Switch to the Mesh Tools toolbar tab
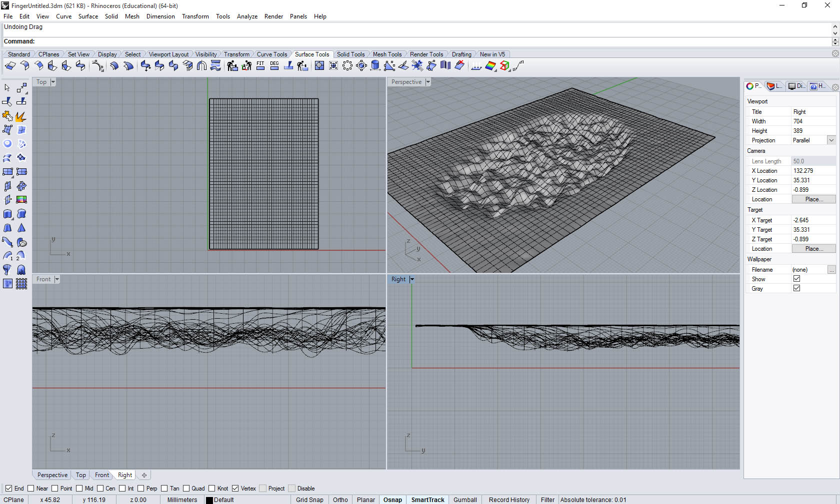The height and width of the screenshot is (504, 840). coord(387,54)
